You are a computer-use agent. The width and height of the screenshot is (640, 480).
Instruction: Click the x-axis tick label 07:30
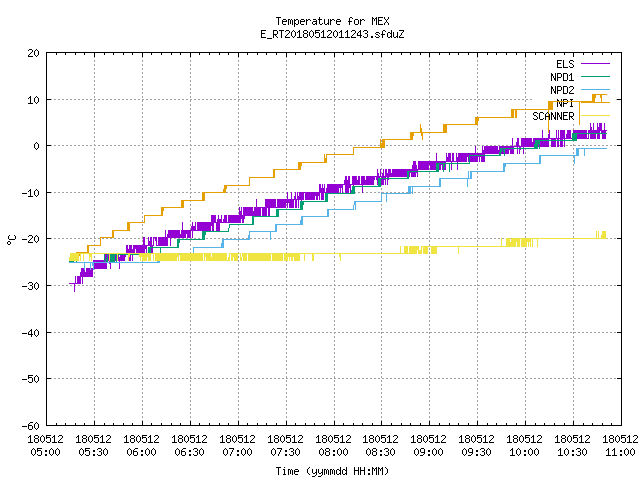tap(285, 452)
